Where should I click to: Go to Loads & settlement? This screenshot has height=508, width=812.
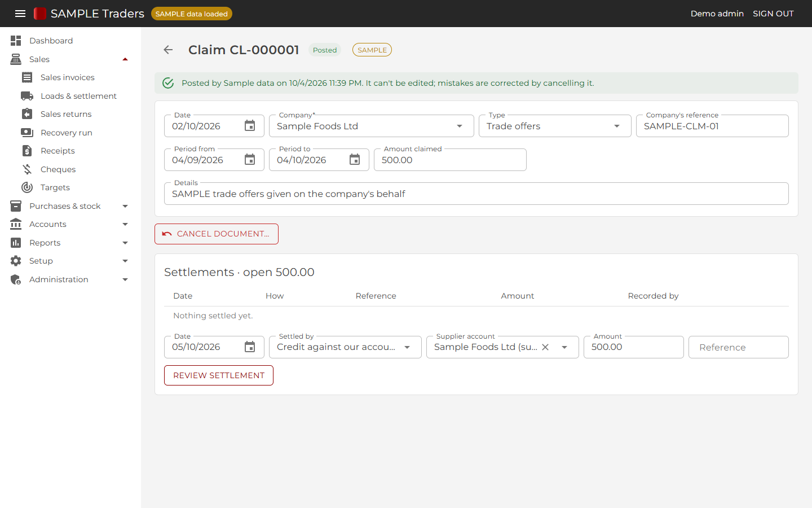(x=78, y=96)
